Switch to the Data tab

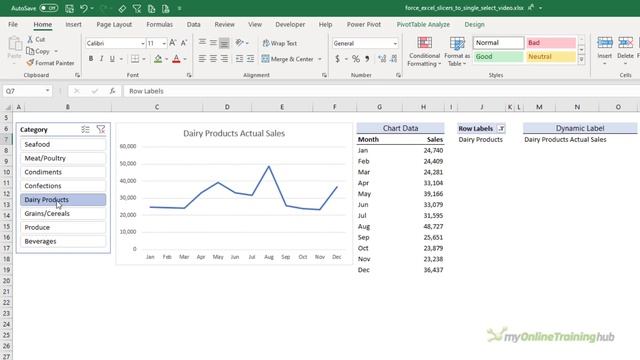click(x=193, y=24)
